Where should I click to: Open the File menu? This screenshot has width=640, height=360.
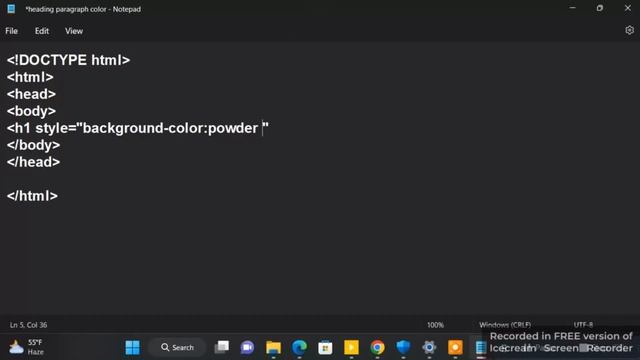point(11,31)
